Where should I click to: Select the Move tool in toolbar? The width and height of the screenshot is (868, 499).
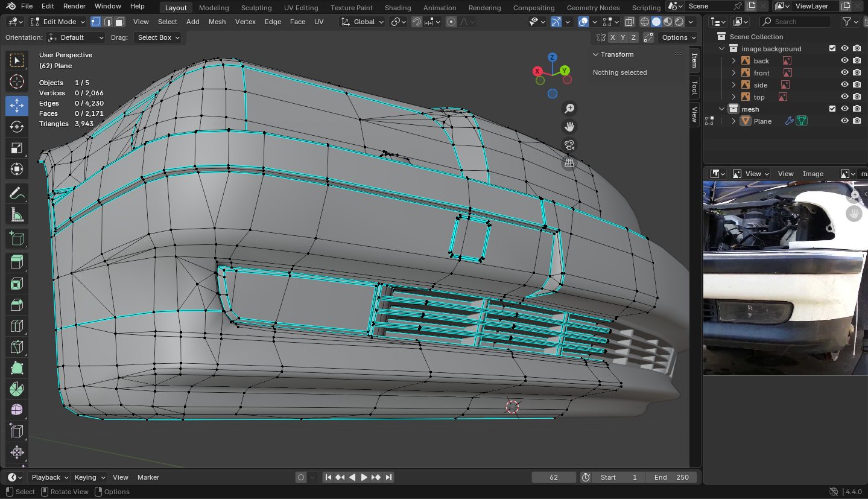[17, 106]
